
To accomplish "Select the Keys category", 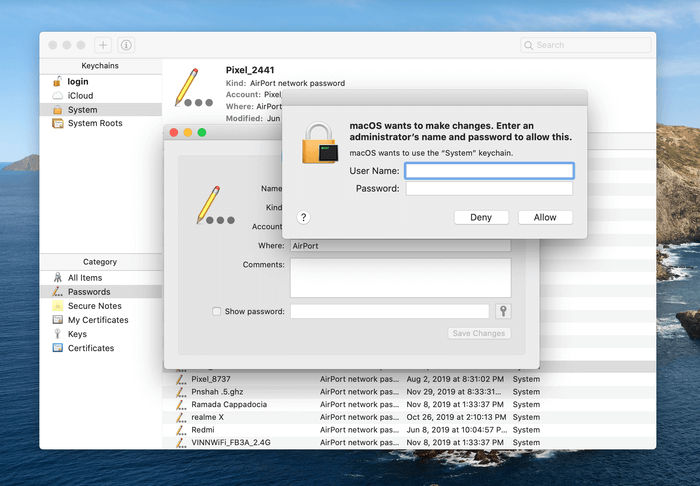I will point(101,334).
